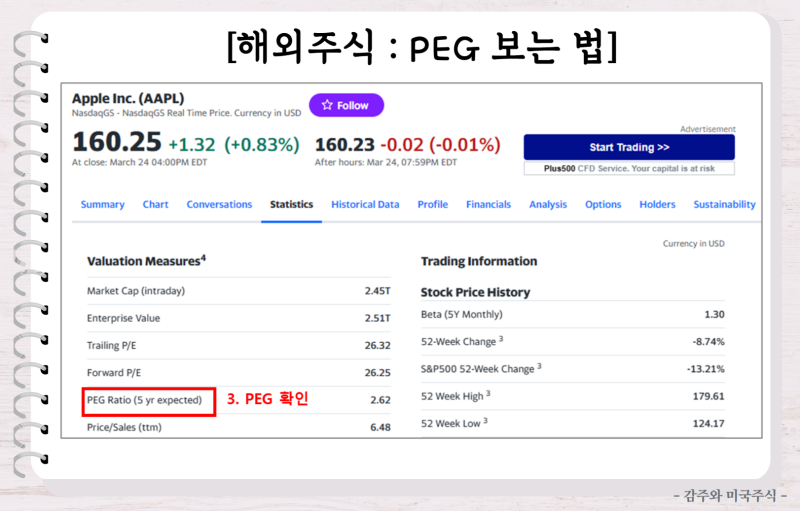Click the Valuation Measures heading
The height and width of the screenshot is (511, 800).
point(146,261)
